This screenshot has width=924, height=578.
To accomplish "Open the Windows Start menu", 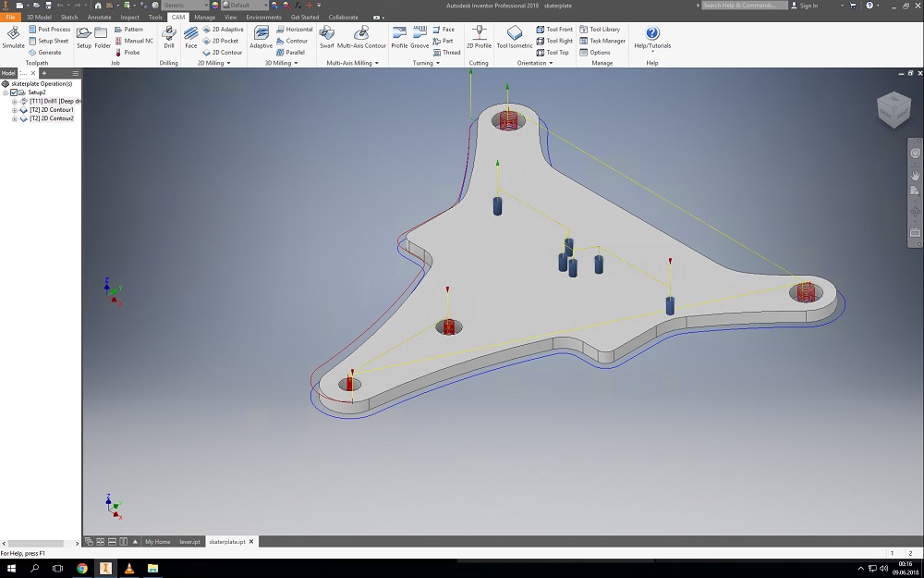I will tap(10, 569).
